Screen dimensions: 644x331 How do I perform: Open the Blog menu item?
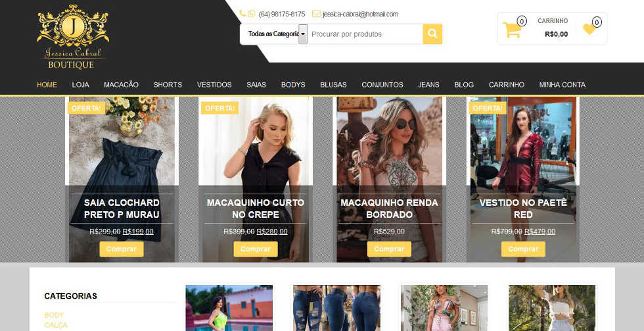click(464, 84)
